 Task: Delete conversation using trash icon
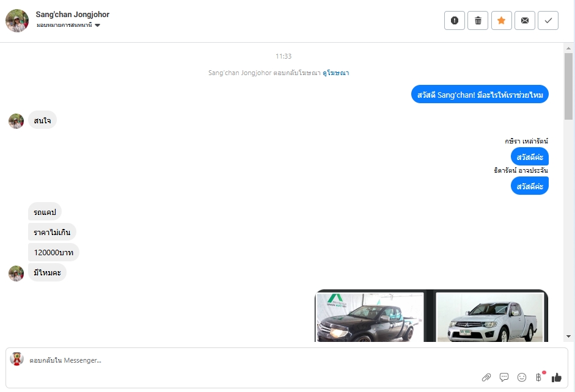[478, 21]
